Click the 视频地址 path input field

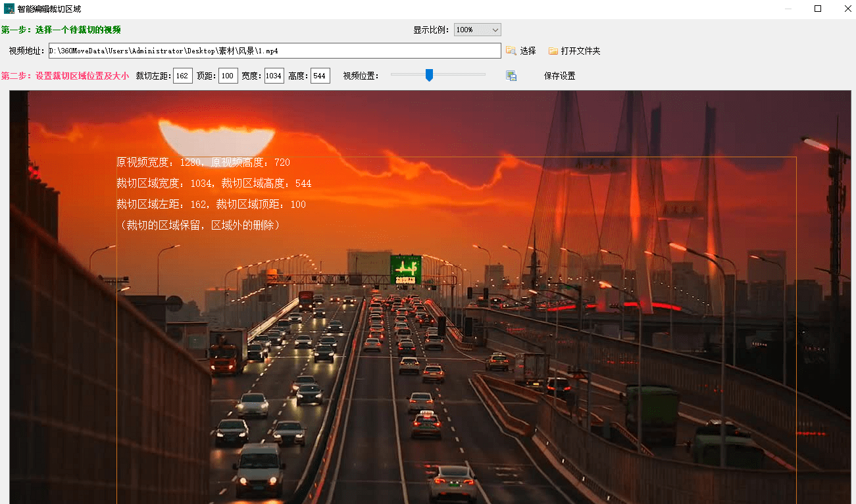point(275,51)
